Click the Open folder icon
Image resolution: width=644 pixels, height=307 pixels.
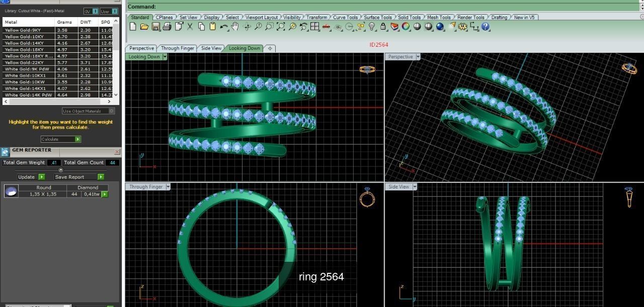pos(144,26)
